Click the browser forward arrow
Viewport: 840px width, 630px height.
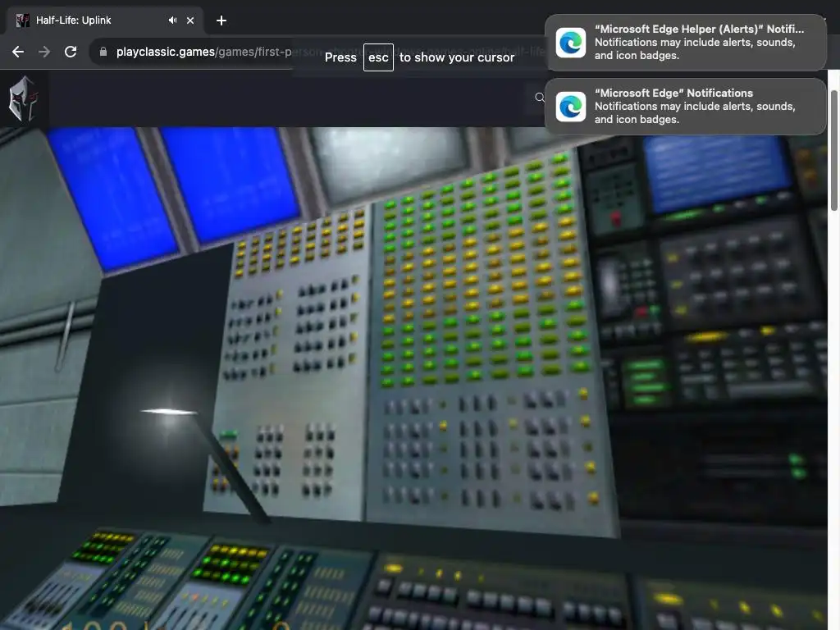[x=44, y=52]
